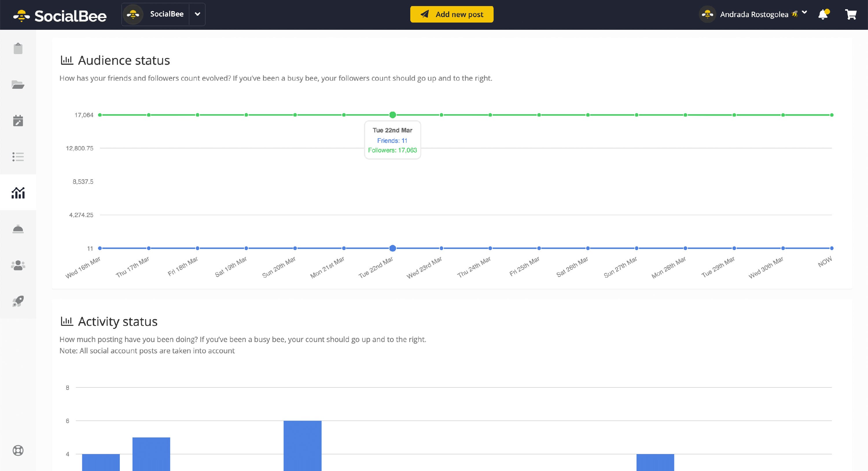Click Andrada Rostogolea's profile avatar
This screenshot has width=868, height=471.
(707, 14)
